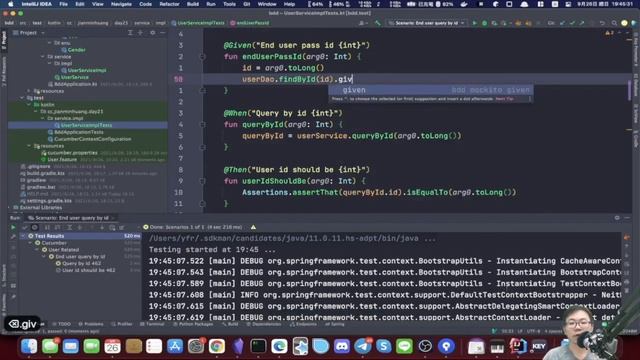640x360 pixels.
Task: Open the Refactor menu
Action: point(169,4)
